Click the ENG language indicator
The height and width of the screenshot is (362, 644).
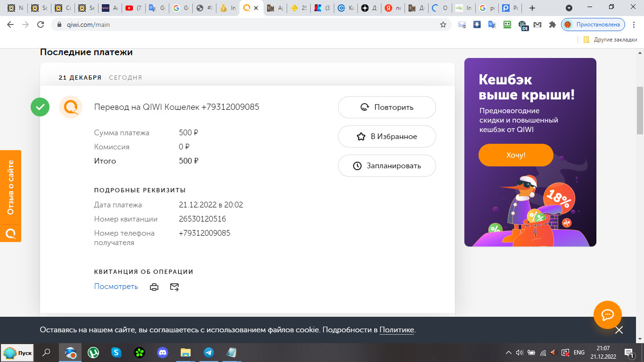(579, 353)
